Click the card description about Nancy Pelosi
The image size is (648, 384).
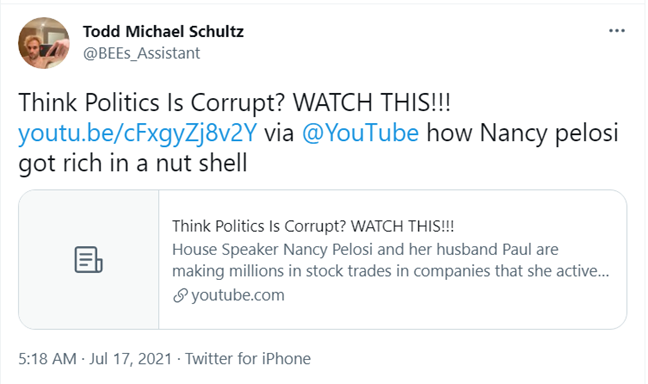[x=391, y=260]
